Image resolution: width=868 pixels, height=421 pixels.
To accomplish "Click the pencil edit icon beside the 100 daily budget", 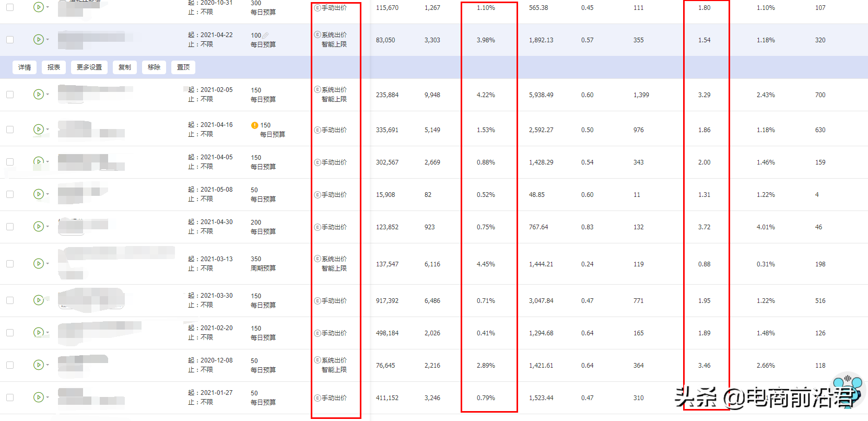I will pos(266,35).
